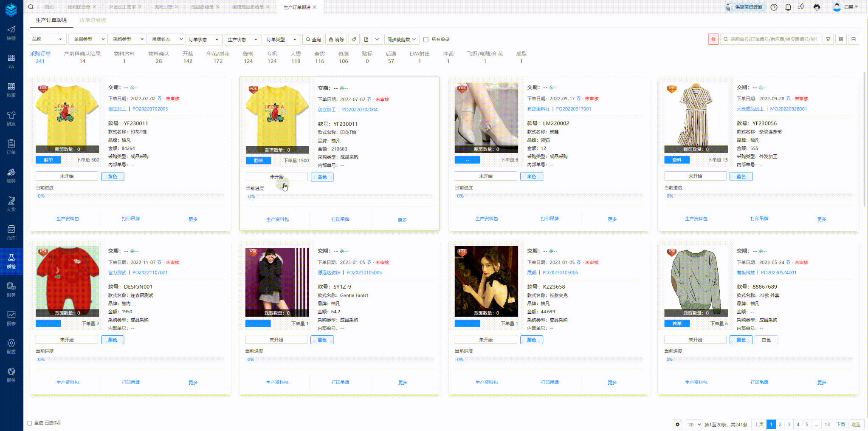Image resolution: width=868 pixels, height=431 pixels.
Task: Open customer service headset icon
Action: point(817,7)
